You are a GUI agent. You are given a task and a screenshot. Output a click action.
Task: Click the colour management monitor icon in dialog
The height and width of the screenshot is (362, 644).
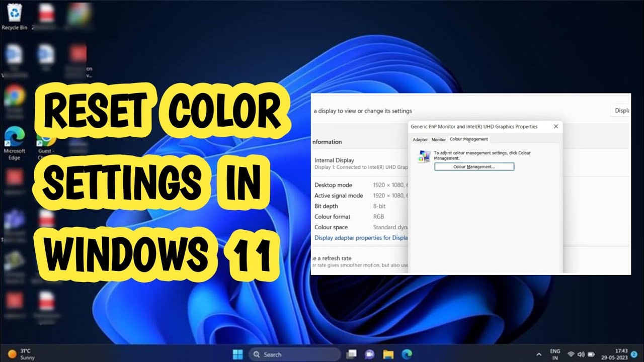(424, 156)
